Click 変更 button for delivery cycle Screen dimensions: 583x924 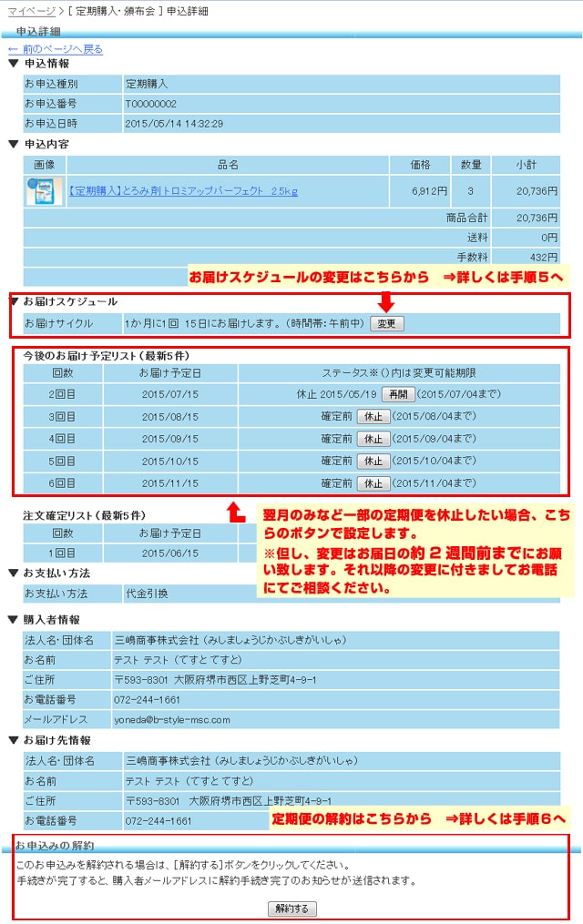point(387,323)
